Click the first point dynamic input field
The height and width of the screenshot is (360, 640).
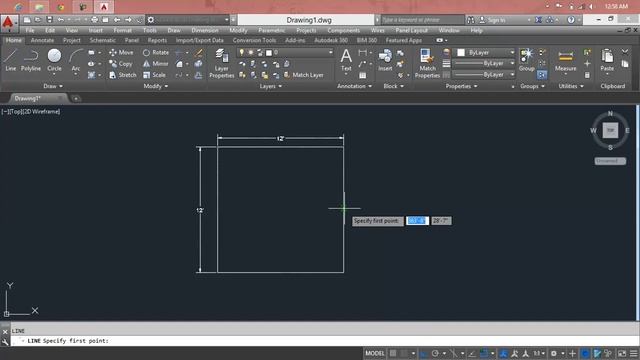point(417,221)
